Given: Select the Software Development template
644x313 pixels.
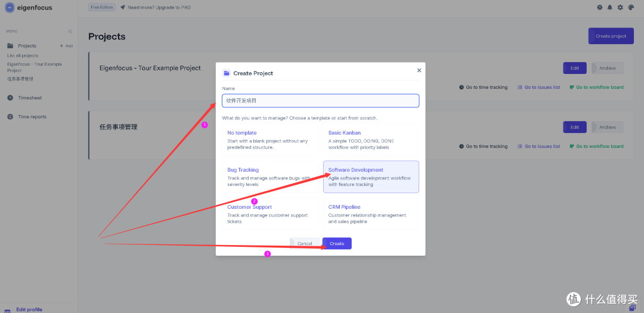Looking at the screenshot, I should coord(371,176).
